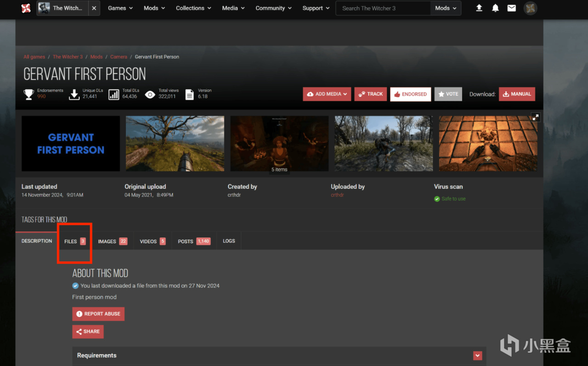Start a Manual download

pyautogui.click(x=517, y=94)
